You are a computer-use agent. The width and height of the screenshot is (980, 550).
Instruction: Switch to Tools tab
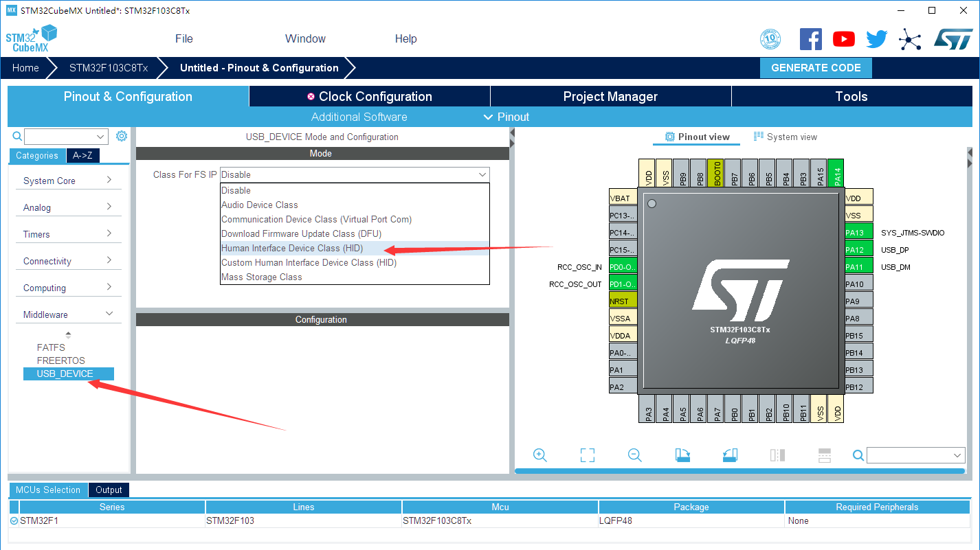point(851,96)
